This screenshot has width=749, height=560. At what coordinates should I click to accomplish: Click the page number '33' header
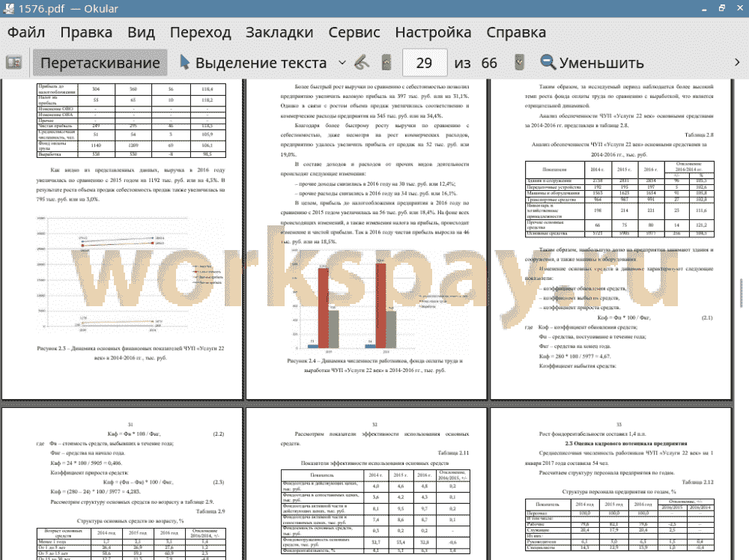(x=619, y=424)
